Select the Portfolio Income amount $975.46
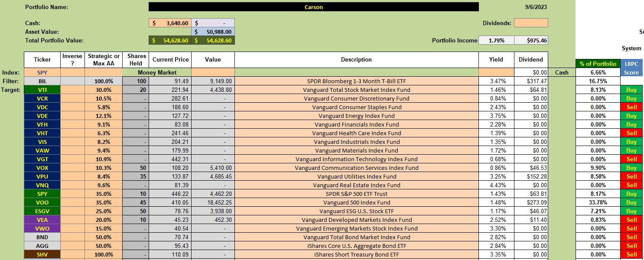This screenshot has height=260, width=644. tap(531, 40)
